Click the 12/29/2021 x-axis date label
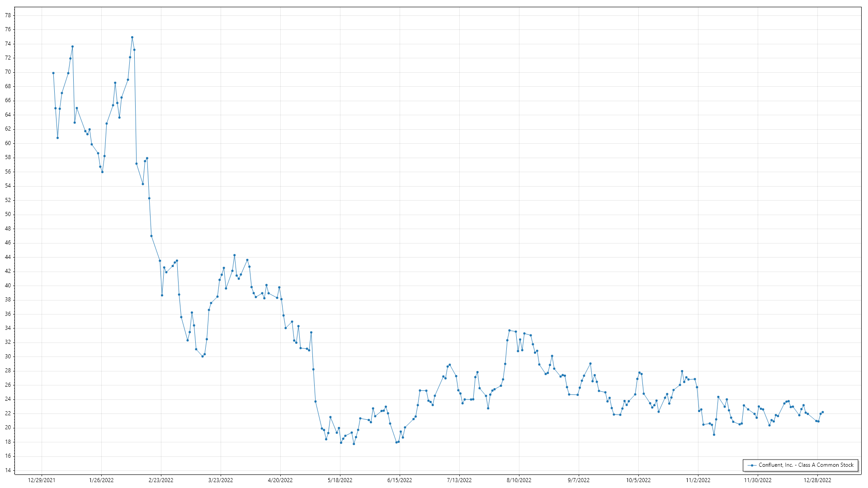Image resolution: width=868 pixels, height=488 pixels. pyautogui.click(x=42, y=480)
